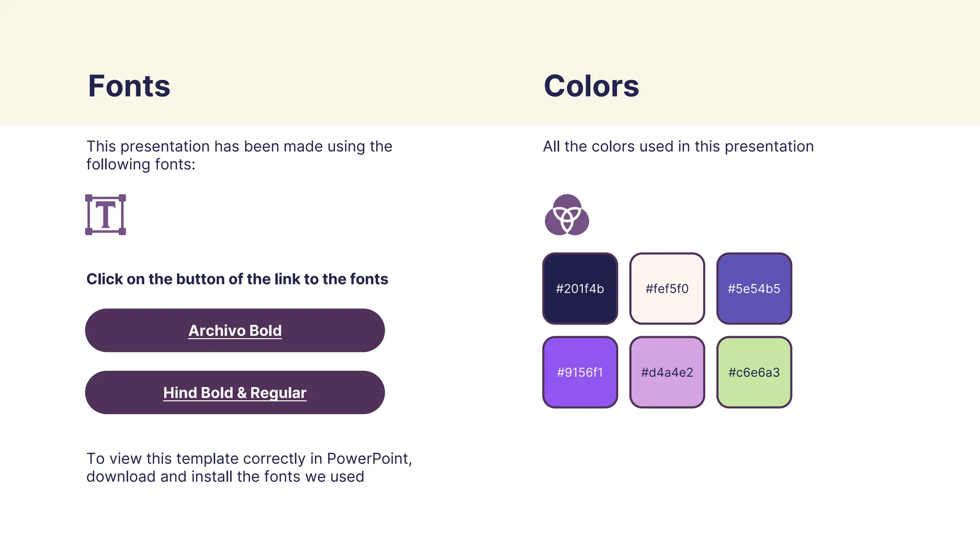Screen dimensions: 980x551
Task: Choose the indigo #5e54b5 swatch
Action: [754, 288]
